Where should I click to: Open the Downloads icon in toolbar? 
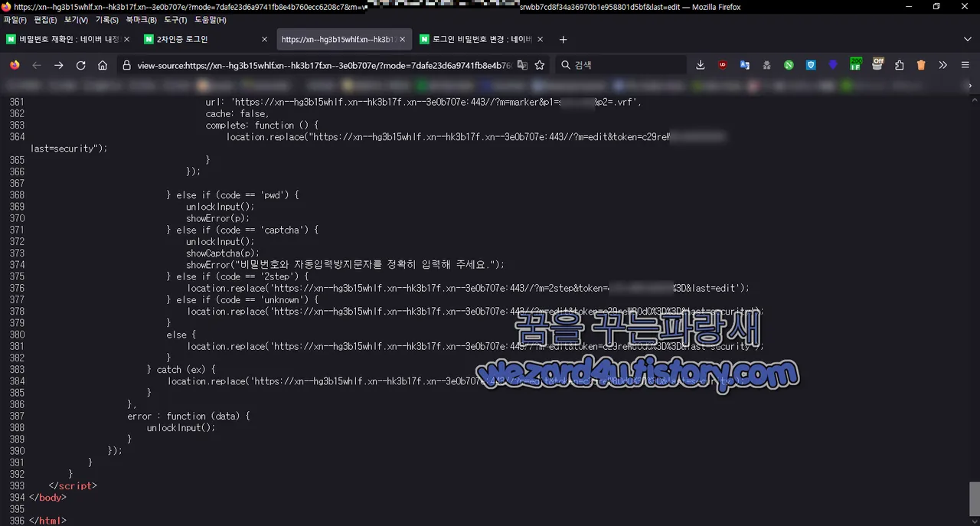pos(700,65)
